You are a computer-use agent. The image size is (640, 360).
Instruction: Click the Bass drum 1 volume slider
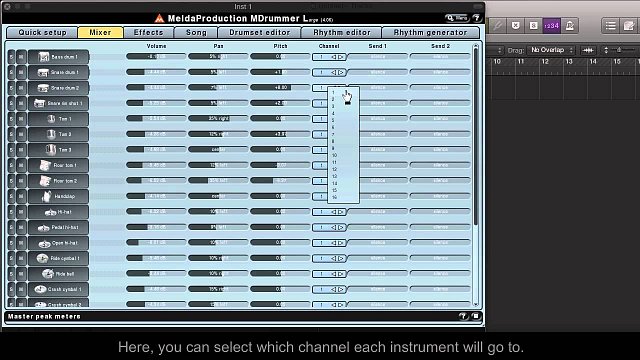pyautogui.click(x=156, y=57)
